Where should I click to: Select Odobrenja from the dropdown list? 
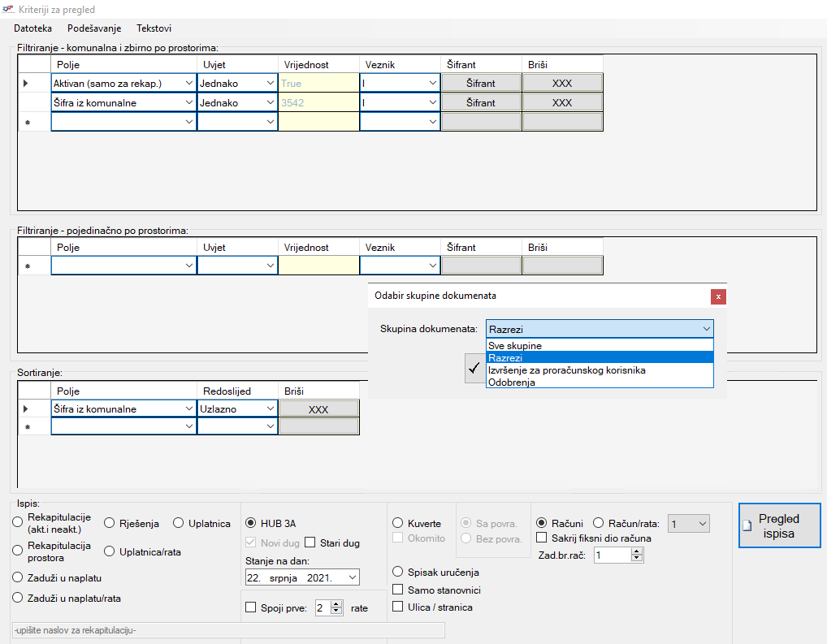512,383
